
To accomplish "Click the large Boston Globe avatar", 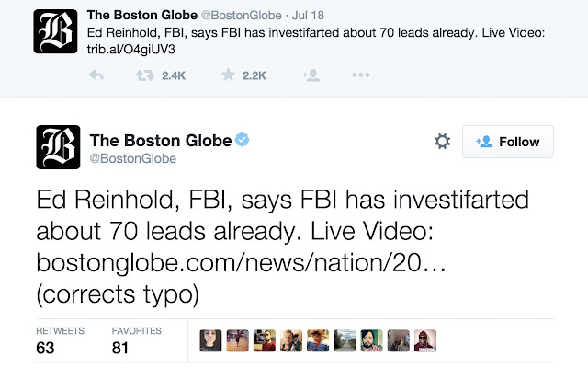I will [x=58, y=147].
